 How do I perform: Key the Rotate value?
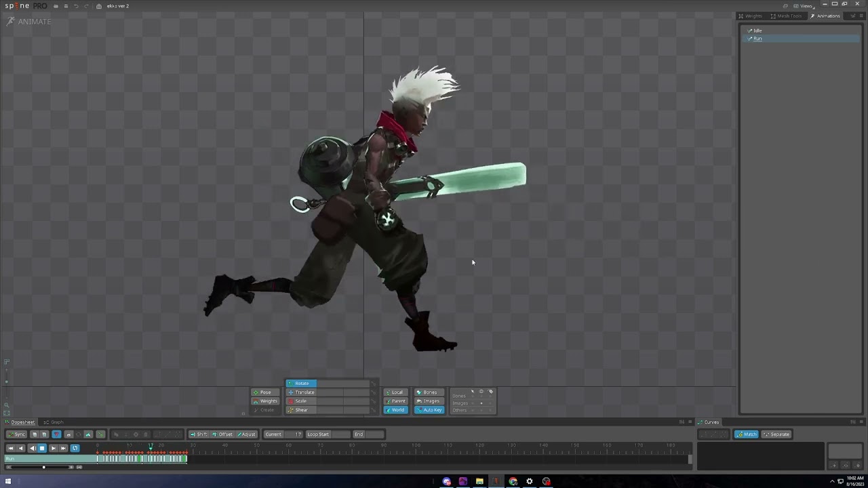coord(372,384)
